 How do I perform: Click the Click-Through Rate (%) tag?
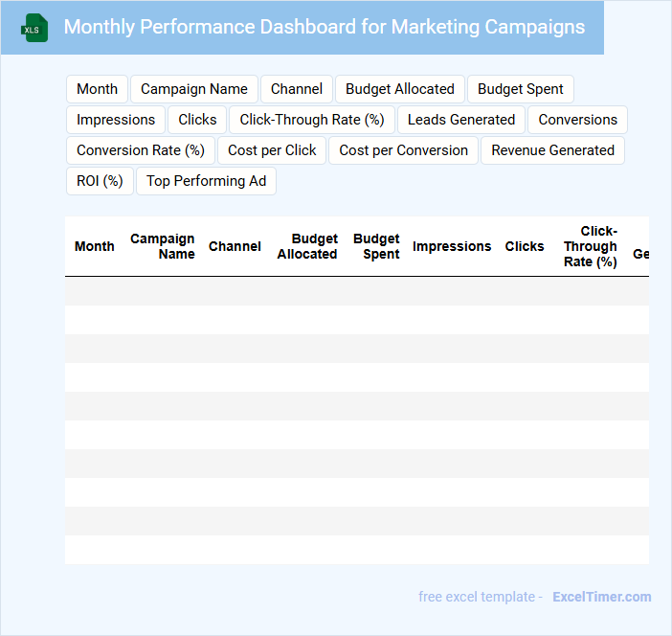[312, 120]
